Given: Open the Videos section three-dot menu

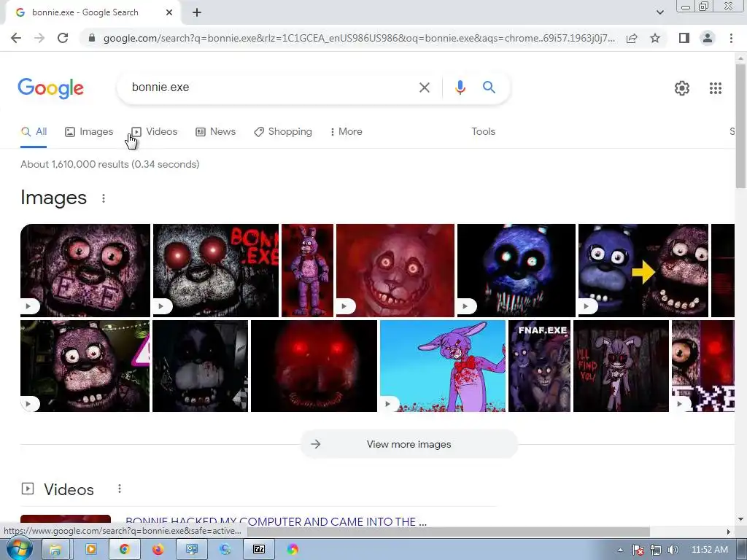Looking at the screenshot, I should click(120, 489).
